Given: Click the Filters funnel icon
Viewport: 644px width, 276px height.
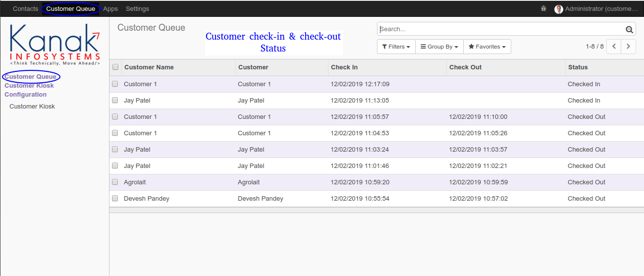Looking at the screenshot, I should point(384,47).
